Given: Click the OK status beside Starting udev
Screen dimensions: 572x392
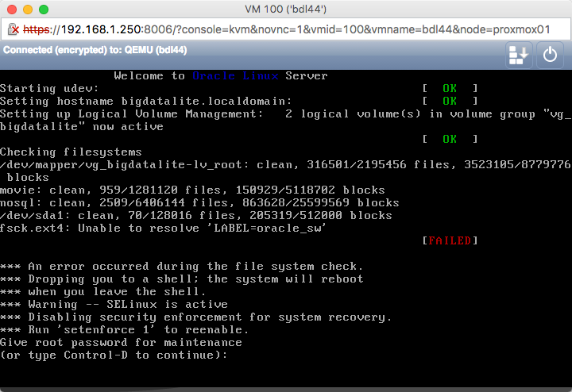Looking at the screenshot, I should click(450, 88).
